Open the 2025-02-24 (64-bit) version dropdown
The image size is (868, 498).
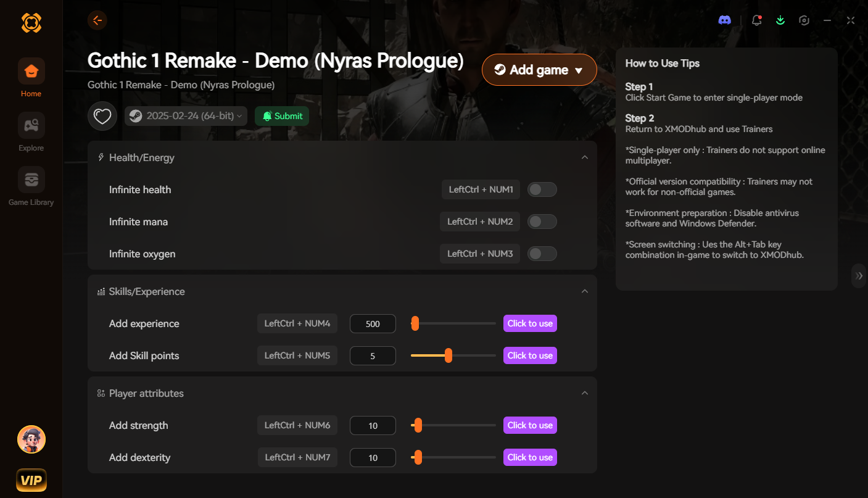186,116
